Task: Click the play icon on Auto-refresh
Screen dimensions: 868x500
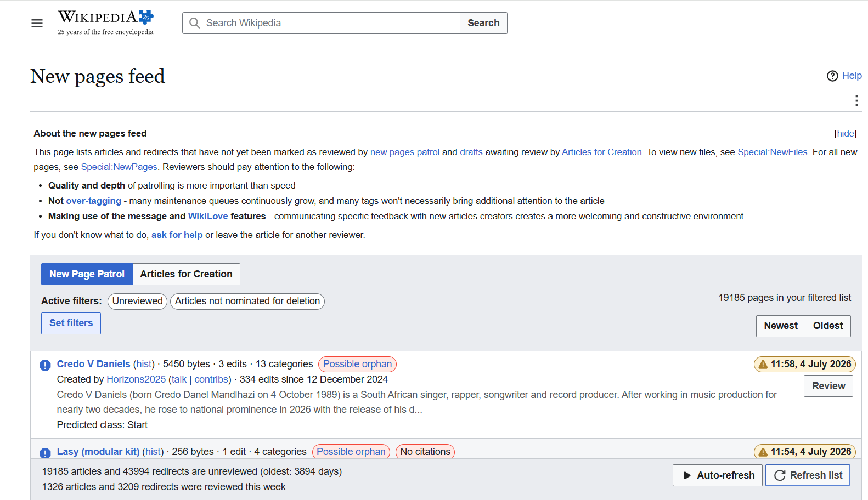Action: pos(687,475)
